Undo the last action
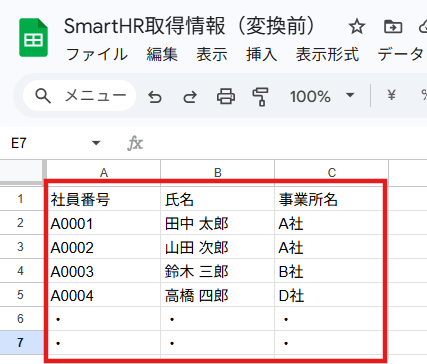The height and width of the screenshot is (364, 427). tap(155, 97)
